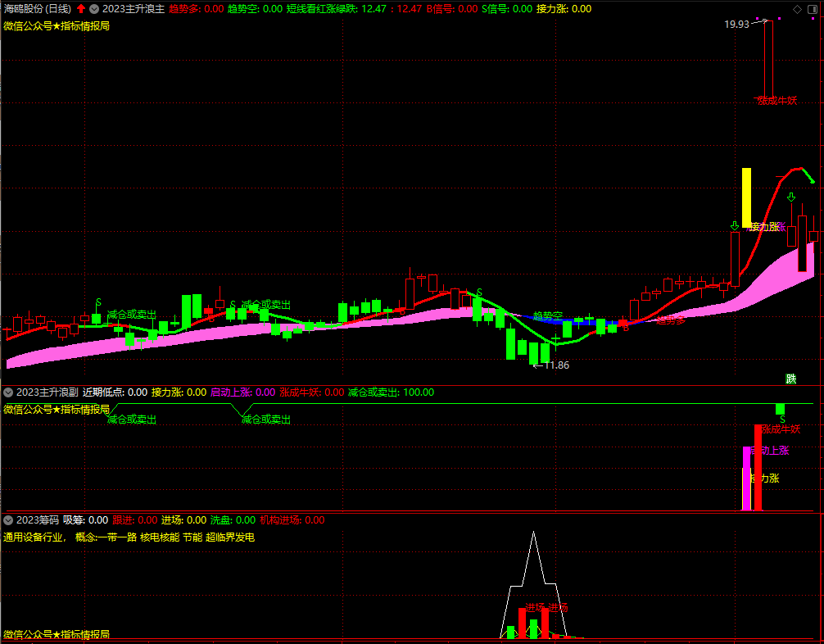Click the 启动上涨: 0.00 legend entry
Screen dimensions: 824x644
(242, 392)
